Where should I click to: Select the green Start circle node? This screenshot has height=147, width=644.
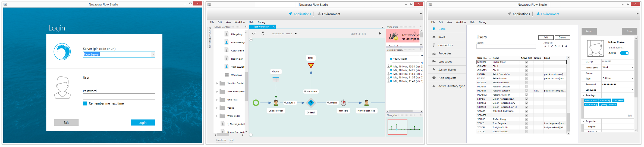pyautogui.click(x=256, y=103)
